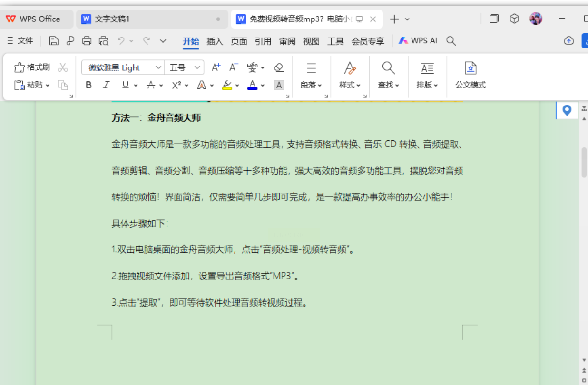
Task: Switch to the 插入 ribbon tab
Action: pyautogui.click(x=215, y=41)
